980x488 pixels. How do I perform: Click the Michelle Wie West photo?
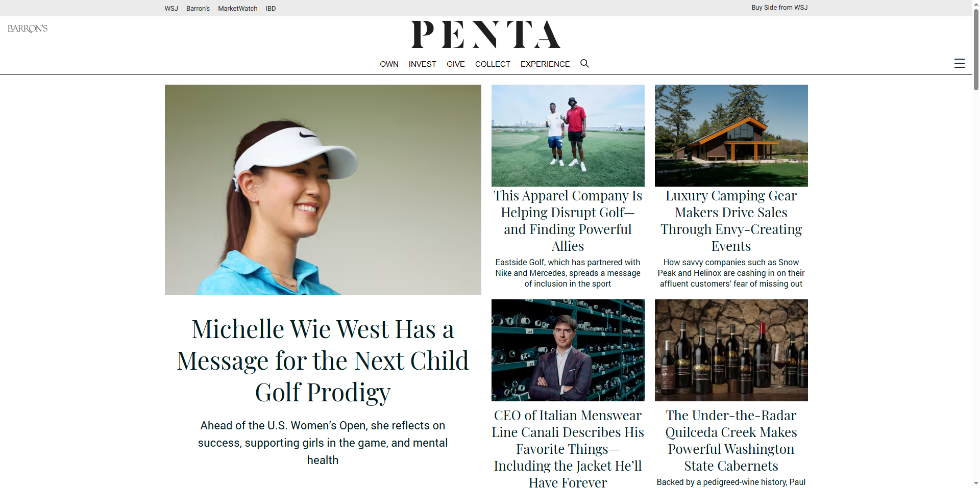click(323, 190)
